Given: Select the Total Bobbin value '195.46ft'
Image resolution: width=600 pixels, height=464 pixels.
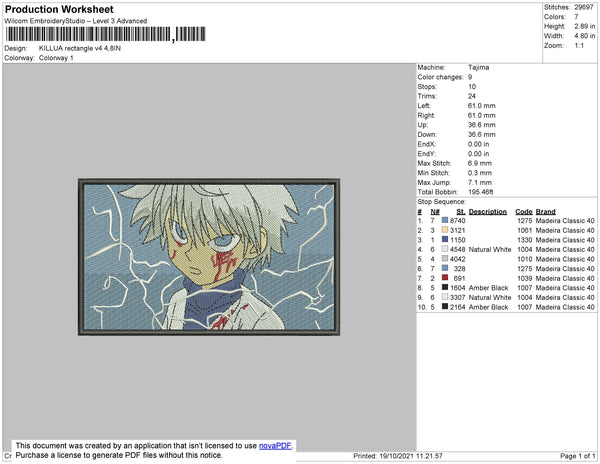Looking at the screenshot, I should pos(481,192).
